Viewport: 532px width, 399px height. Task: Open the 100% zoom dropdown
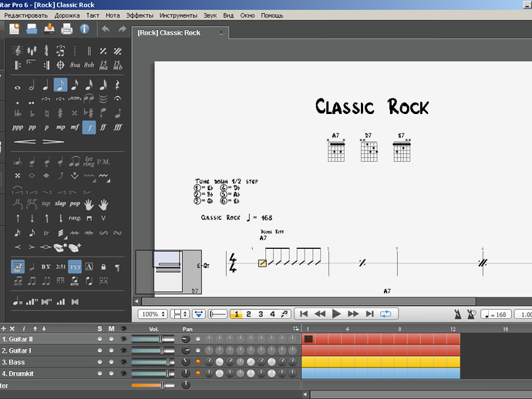point(153,314)
